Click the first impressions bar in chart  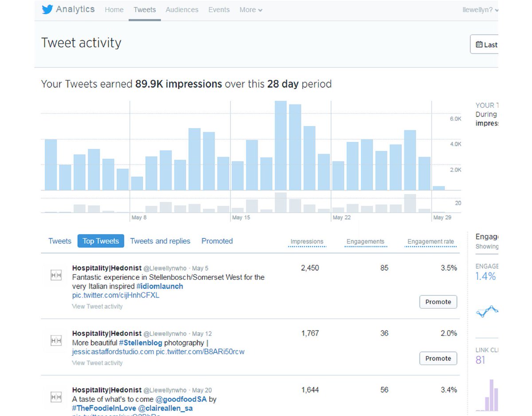[x=51, y=165]
